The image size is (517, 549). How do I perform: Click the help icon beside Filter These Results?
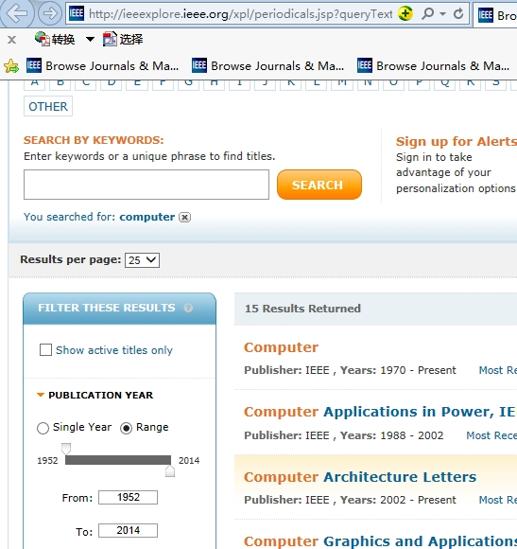(188, 308)
